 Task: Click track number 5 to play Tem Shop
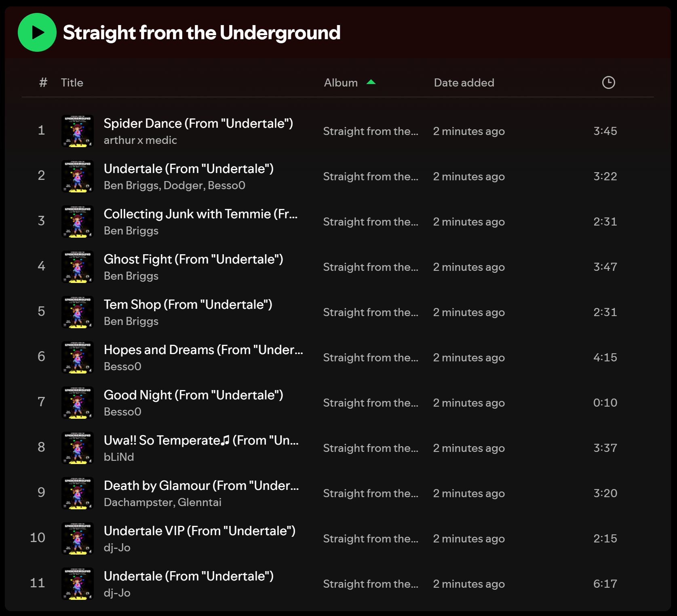pos(41,312)
